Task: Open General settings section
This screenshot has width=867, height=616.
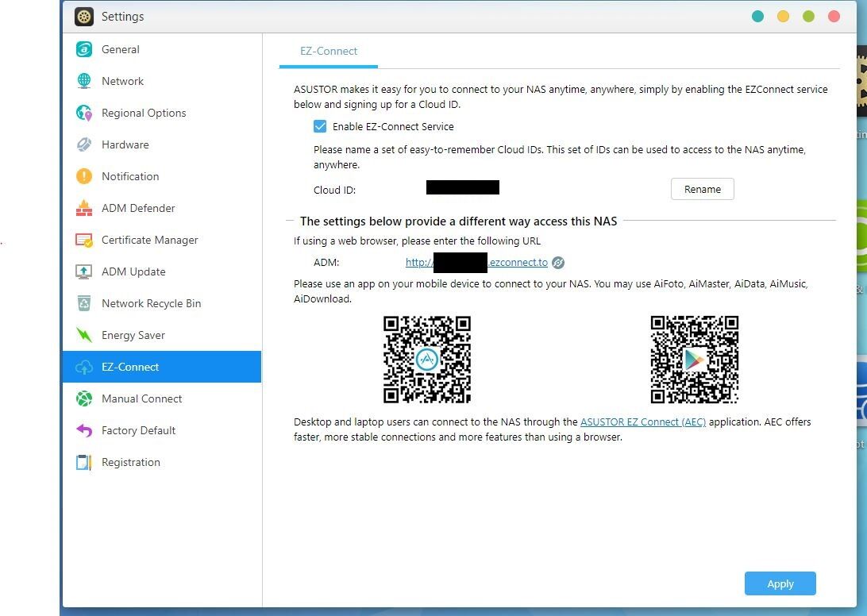Action: [x=162, y=49]
